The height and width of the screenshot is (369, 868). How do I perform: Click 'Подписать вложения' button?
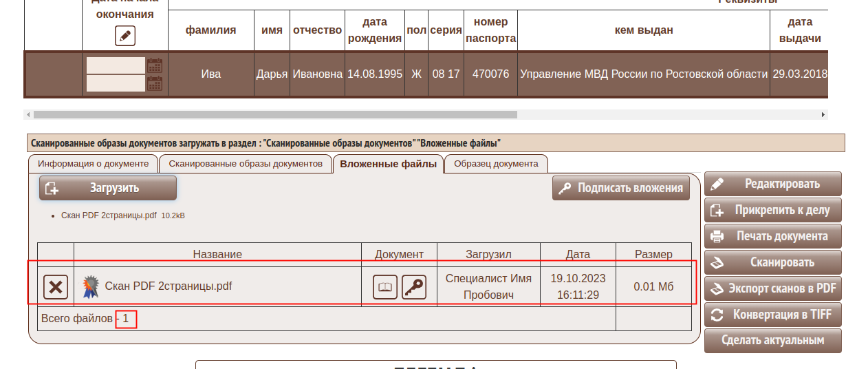pos(621,188)
